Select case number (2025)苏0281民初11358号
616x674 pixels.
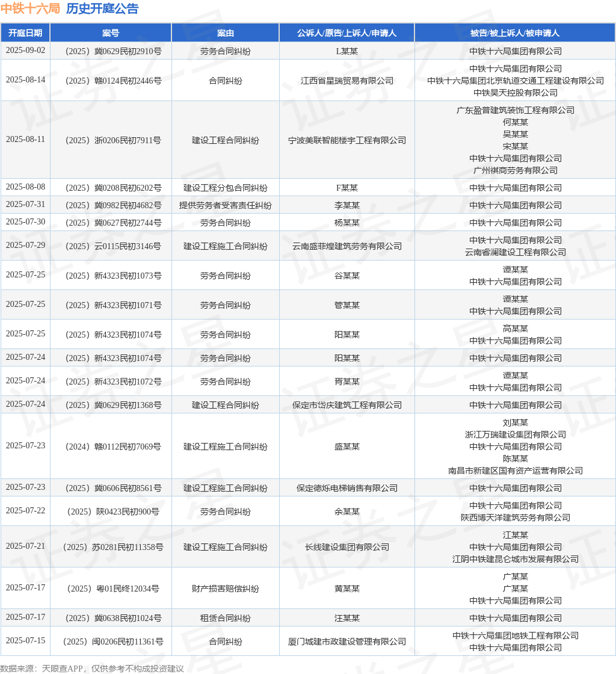tap(114, 547)
